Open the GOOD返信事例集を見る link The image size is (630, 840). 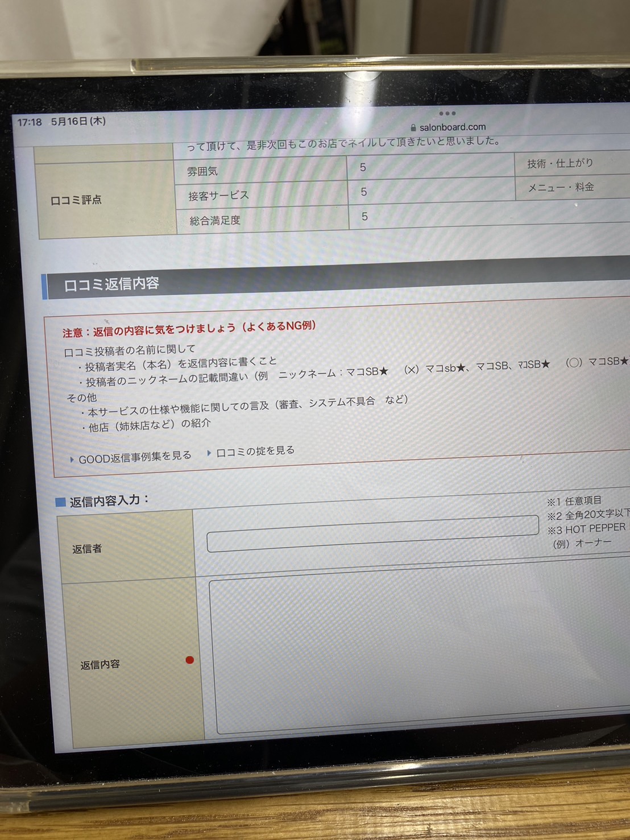pos(135,457)
